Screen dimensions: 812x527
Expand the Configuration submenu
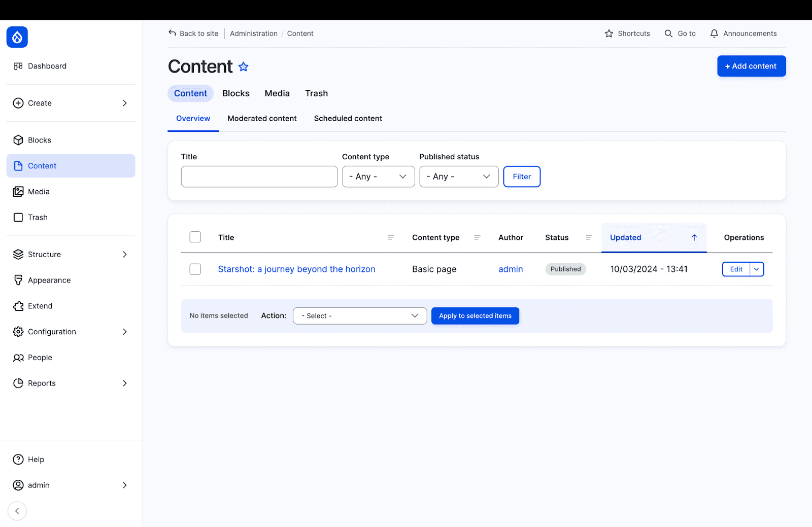pos(125,332)
